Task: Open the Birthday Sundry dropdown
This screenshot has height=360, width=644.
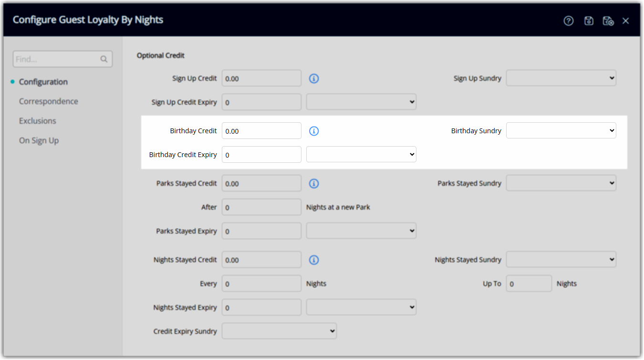Action: (x=561, y=130)
